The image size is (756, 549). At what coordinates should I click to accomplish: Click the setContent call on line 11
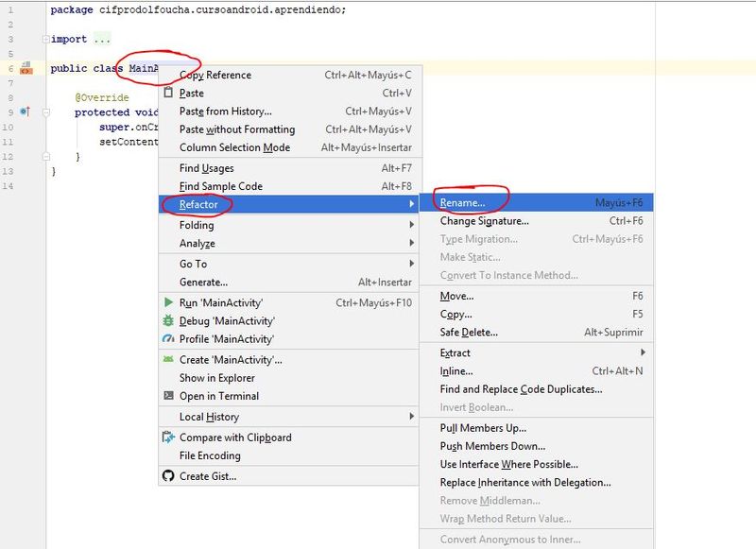(129, 142)
